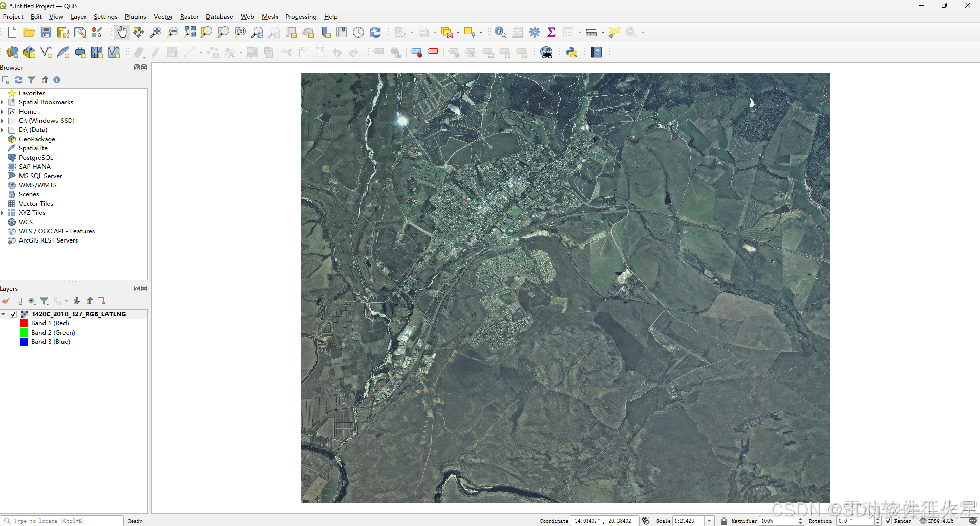Screen dimensions: 980x526
Task: Click the Map Tips speech bubble icon
Action: coord(614,33)
